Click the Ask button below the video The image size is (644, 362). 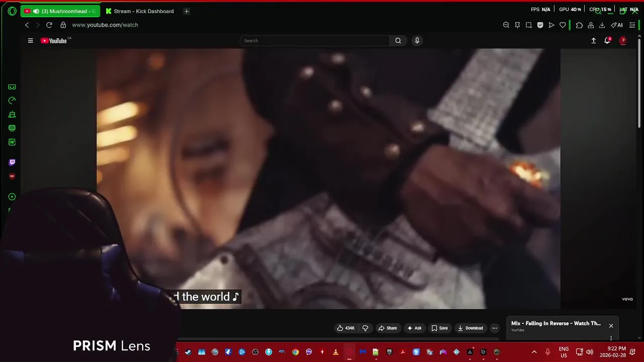pyautogui.click(x=414, y=328)
